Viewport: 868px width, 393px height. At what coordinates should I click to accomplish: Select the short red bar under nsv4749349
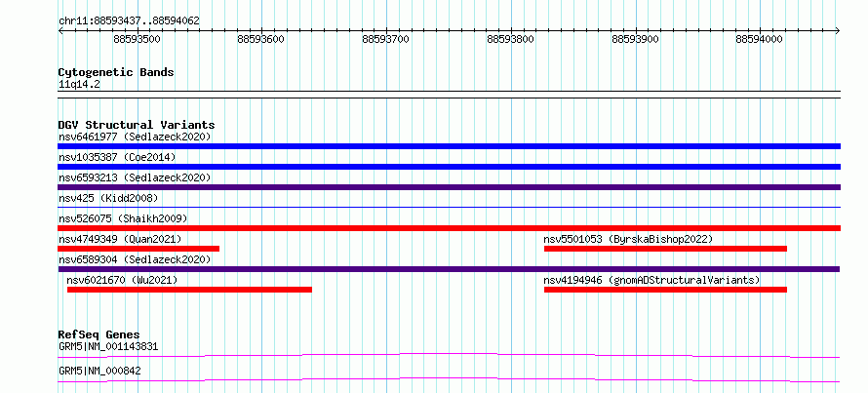138,249
